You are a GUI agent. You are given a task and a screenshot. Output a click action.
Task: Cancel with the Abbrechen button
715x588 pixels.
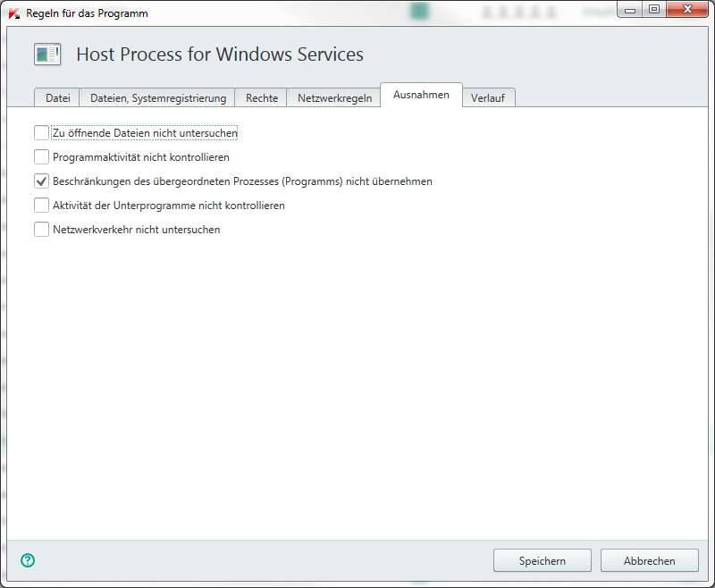650,560
